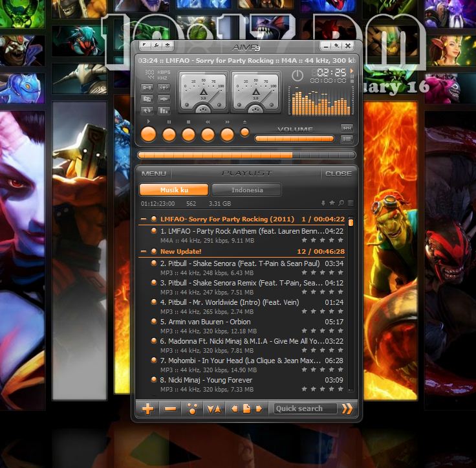Remove files with the minus button
The height and width of the screenshot is (468, 476).
point(170,409)
